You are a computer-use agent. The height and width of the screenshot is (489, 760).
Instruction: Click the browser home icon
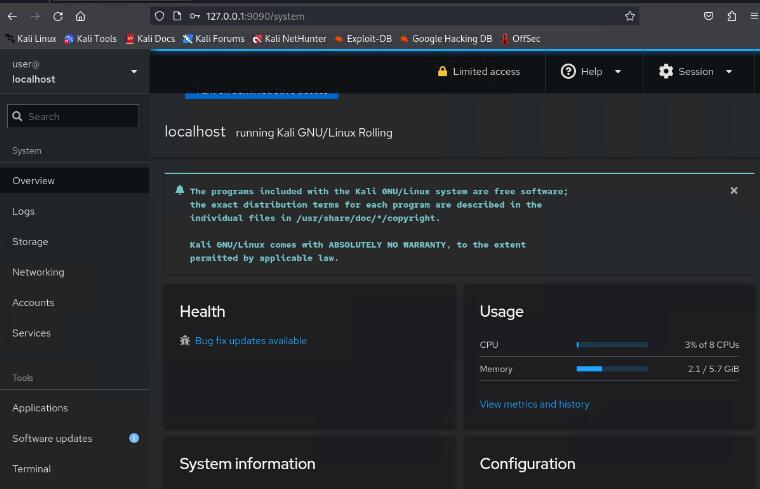click(81, 16)
